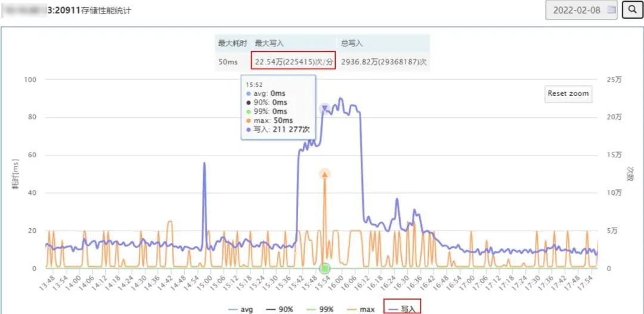This screenshot has width=644, height=314.
Task: Click the orange max peak marker at 50ms
Action: tap(325, 174)
